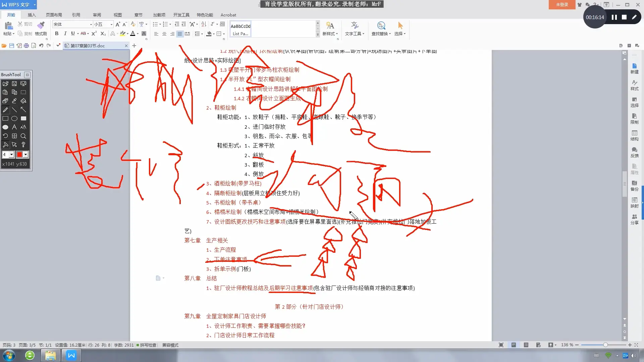Select the text tool in BrushTool panel
The image size is (644, 362).
tap(14, 127)
